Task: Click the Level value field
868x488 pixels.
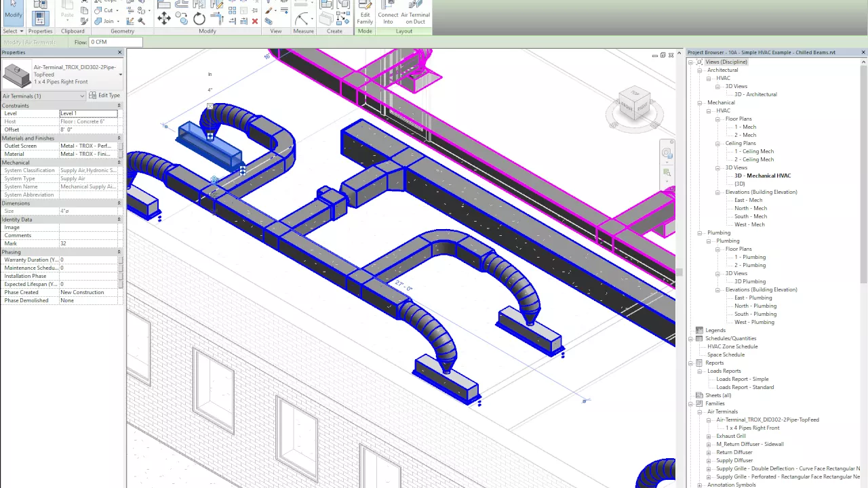Action: (88, 113)
